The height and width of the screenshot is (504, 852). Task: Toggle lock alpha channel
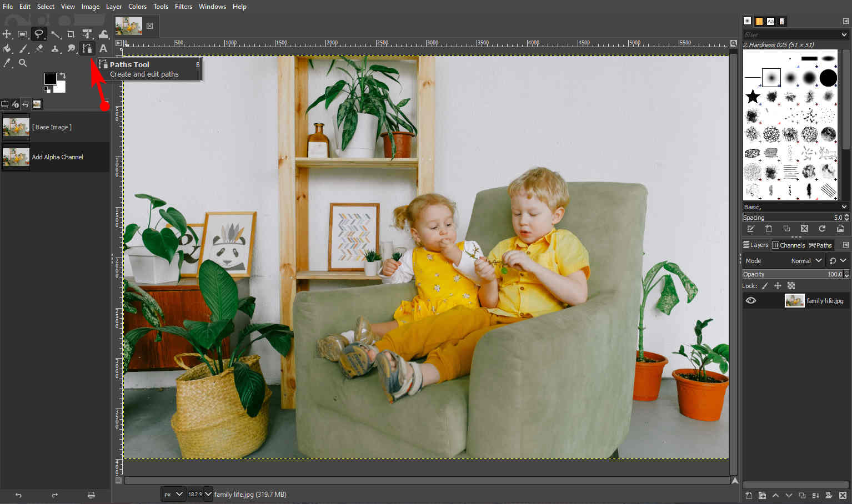(791, 286)
